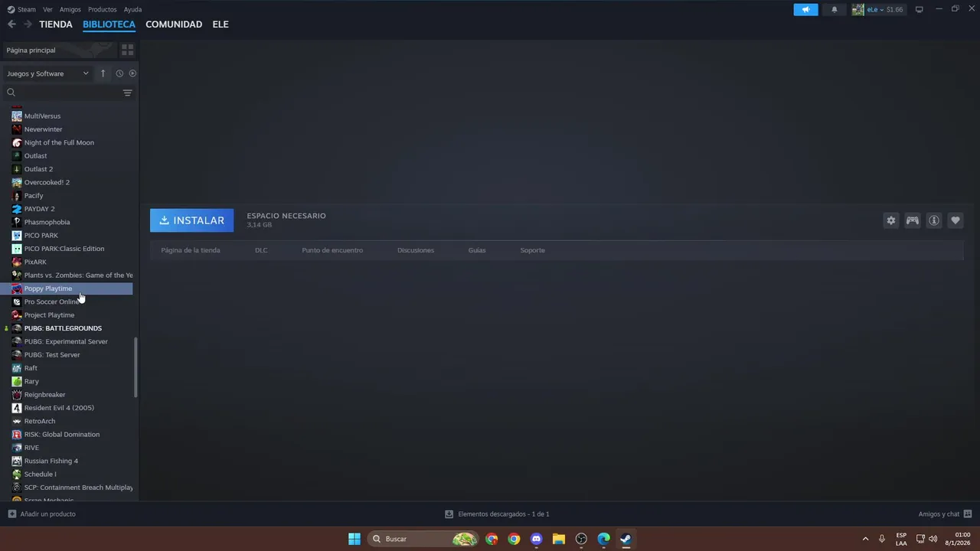Open the Productos menu
980x551 pixels.
point(103,9)
